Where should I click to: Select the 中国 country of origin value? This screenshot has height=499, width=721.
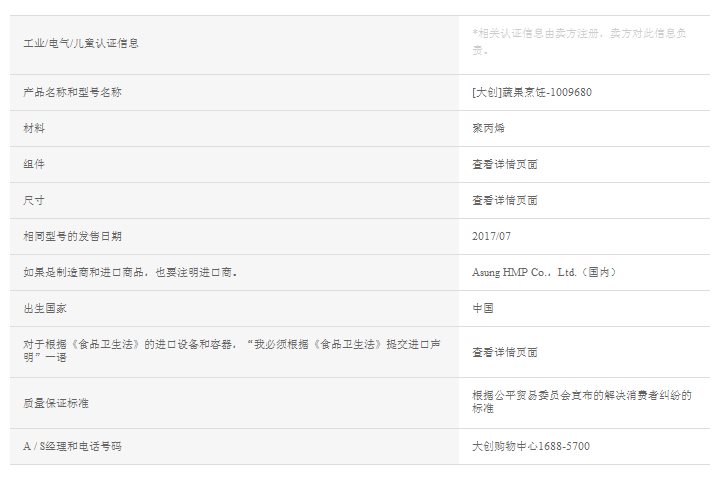point(483,308)
